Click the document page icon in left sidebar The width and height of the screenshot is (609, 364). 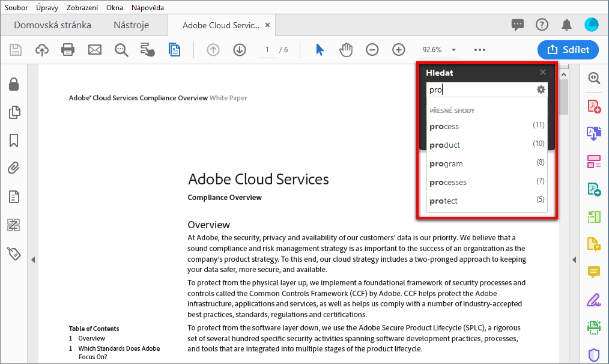pyautogui.click(x=14, y=196)
